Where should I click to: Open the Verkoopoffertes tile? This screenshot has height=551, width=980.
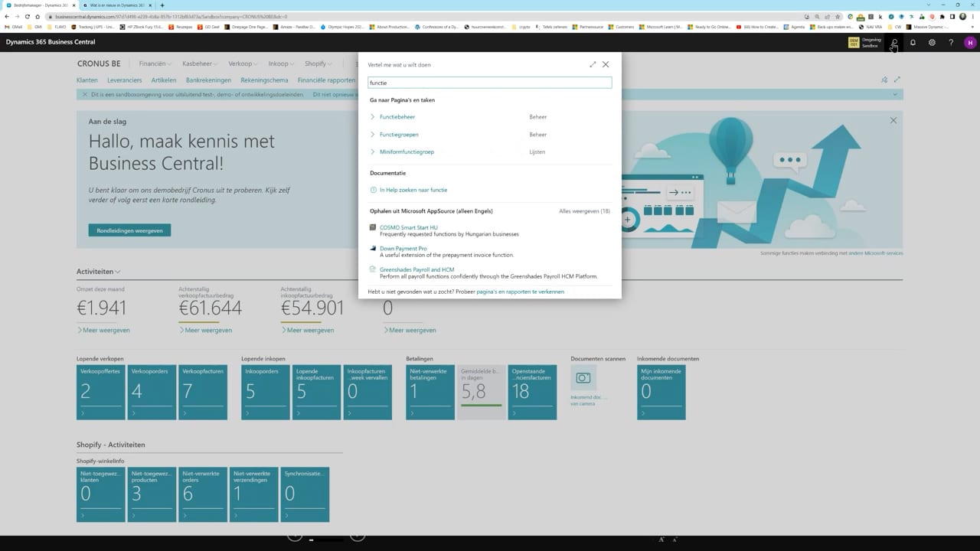coord(100,393)
